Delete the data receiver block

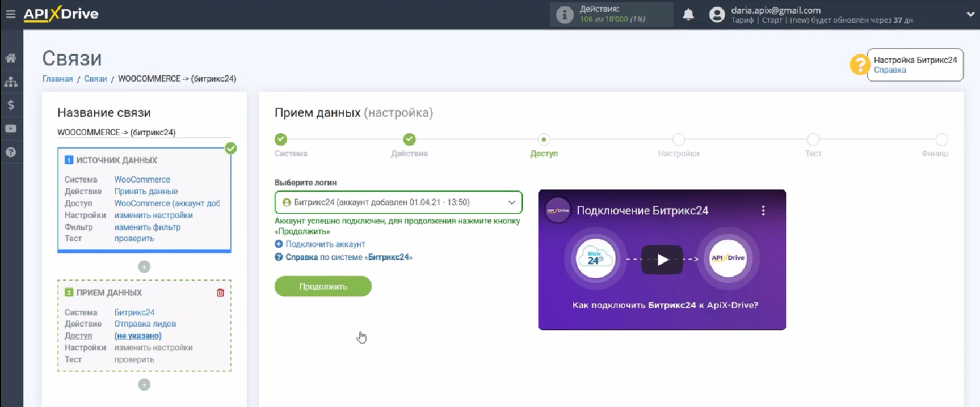coord(220,293)
